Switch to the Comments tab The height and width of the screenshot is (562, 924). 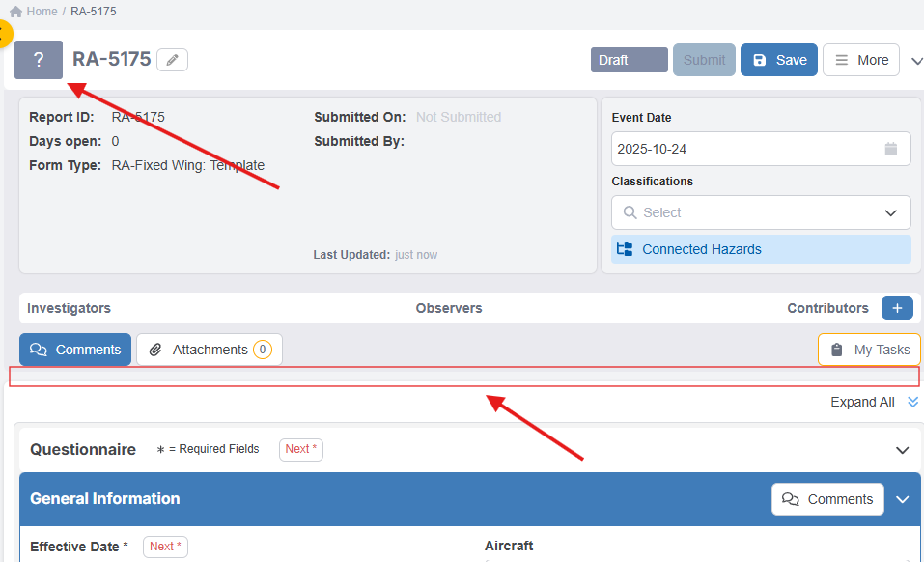click(75, 350)
